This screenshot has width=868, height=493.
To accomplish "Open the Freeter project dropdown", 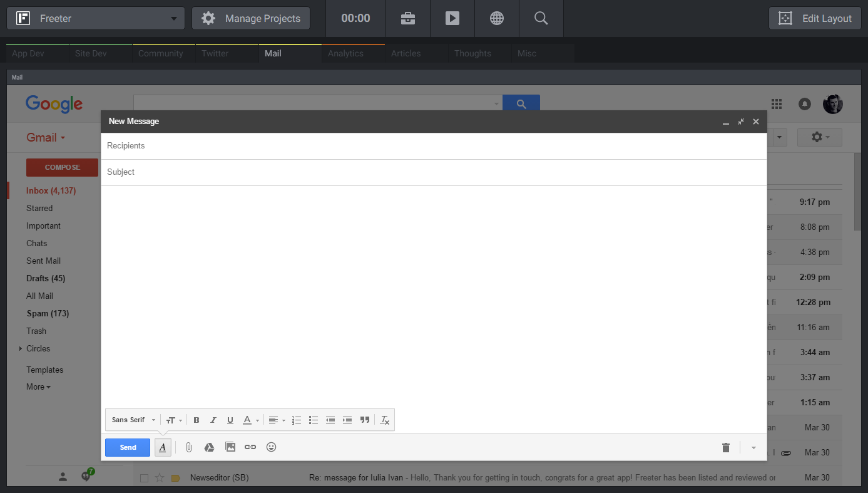I will coord(96,18).
